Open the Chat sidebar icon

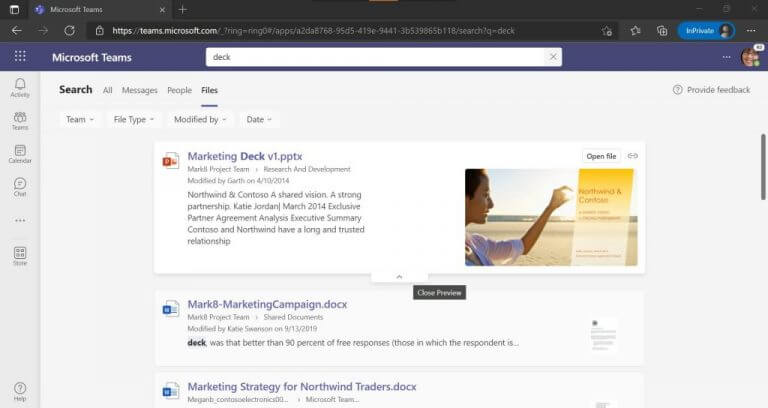click(x=20, y=187)
